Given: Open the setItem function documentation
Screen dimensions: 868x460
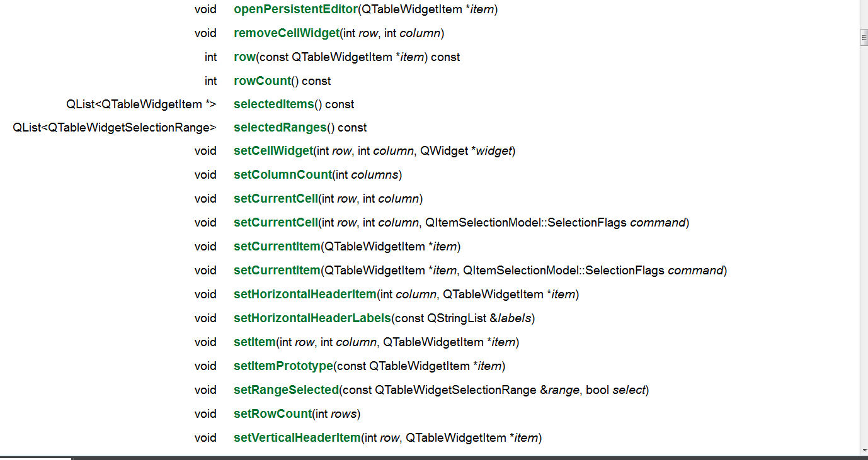Looking at the screenshot, I should (254, 342).
